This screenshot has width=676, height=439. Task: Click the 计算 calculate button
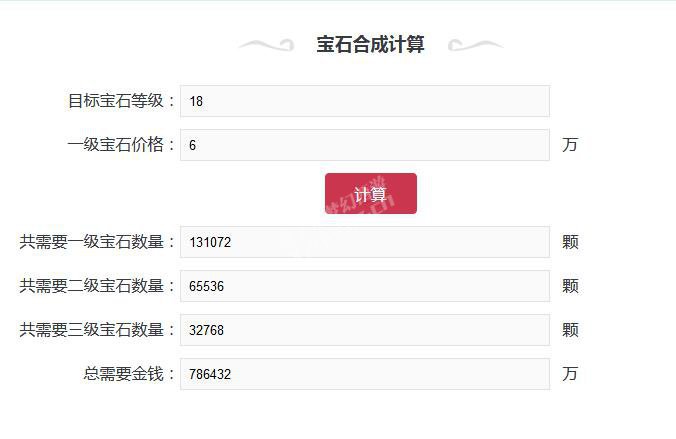pos(371,194)
